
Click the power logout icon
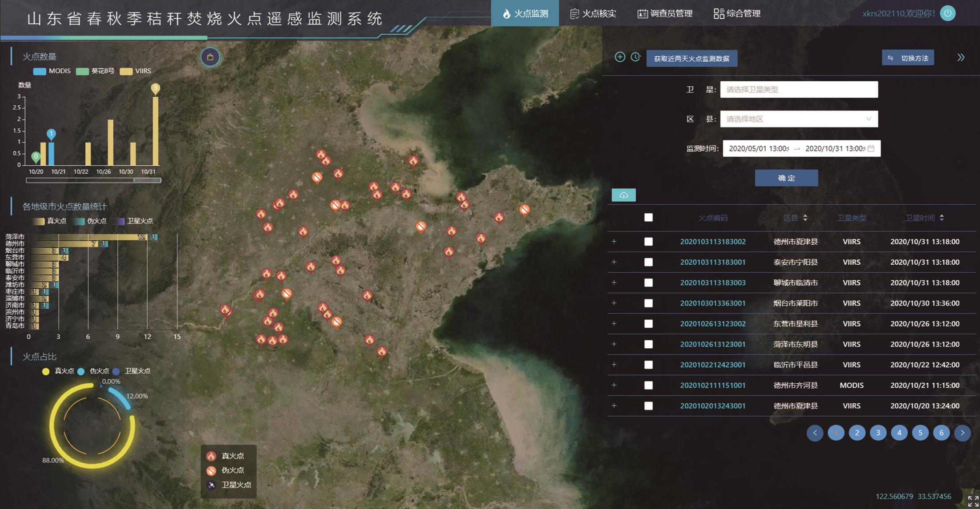[948, 13]
